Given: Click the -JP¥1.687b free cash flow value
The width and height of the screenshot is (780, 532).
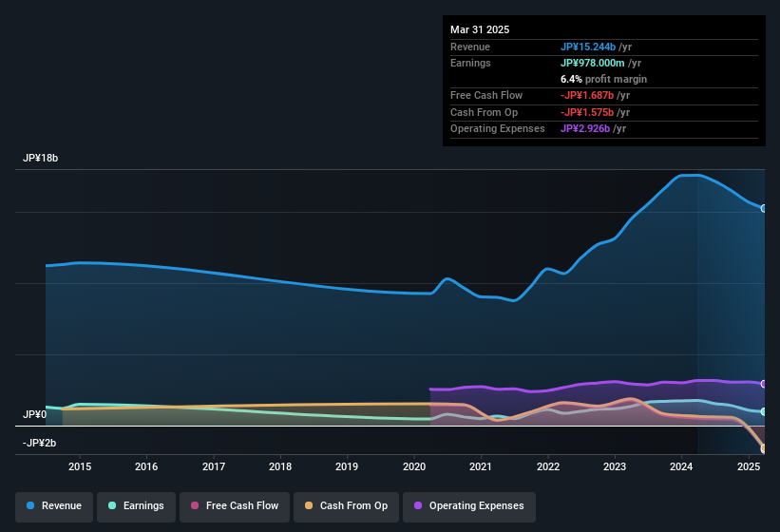Looking at the screenshot, I should (x=587, y=95).
